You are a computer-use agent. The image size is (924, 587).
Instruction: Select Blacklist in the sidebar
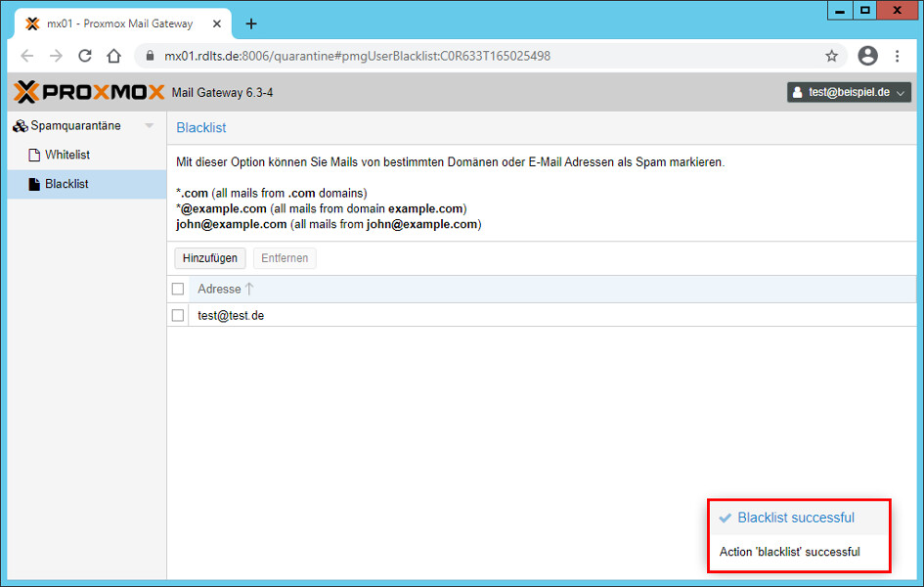click(66, 184)
